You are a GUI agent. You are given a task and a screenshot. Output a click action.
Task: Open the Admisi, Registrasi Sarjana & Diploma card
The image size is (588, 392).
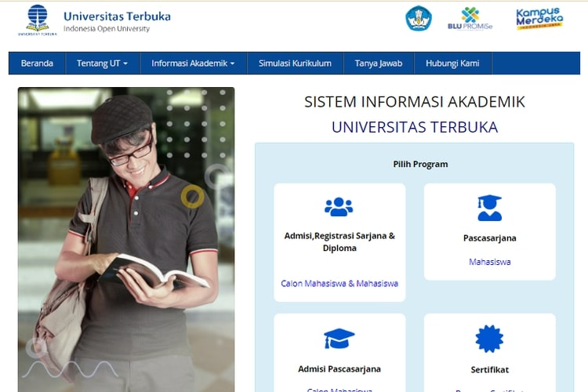(x=339, y=241)
